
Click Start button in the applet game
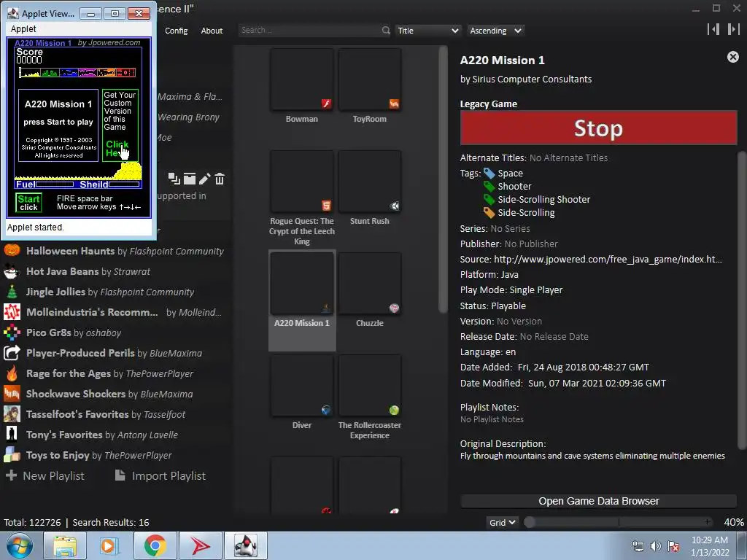28,203
